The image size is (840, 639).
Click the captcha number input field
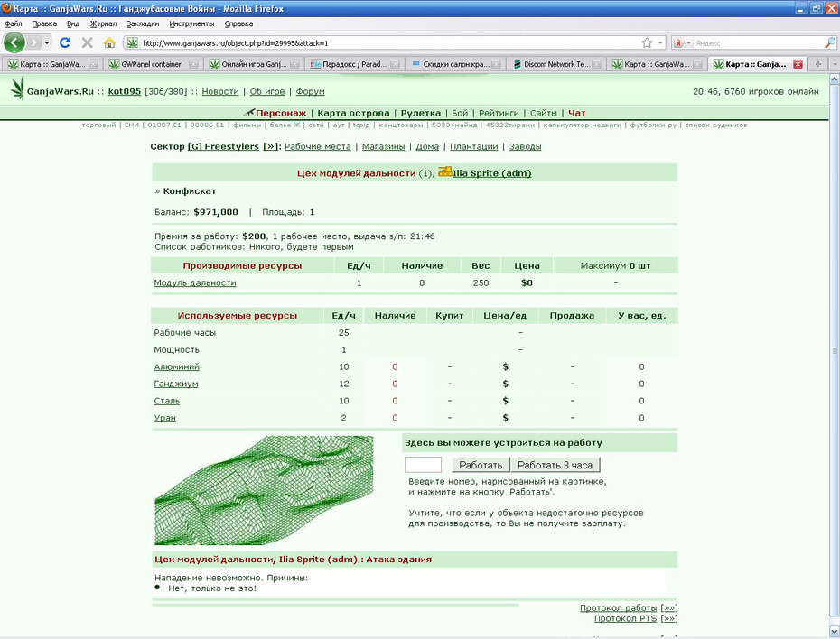click(424, 465)
